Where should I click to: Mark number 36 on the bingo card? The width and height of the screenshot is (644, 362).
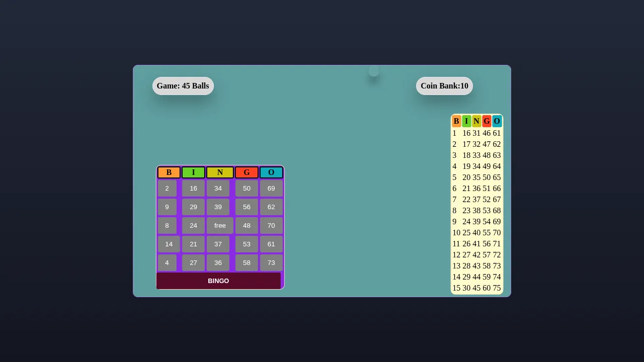(218, 263)
